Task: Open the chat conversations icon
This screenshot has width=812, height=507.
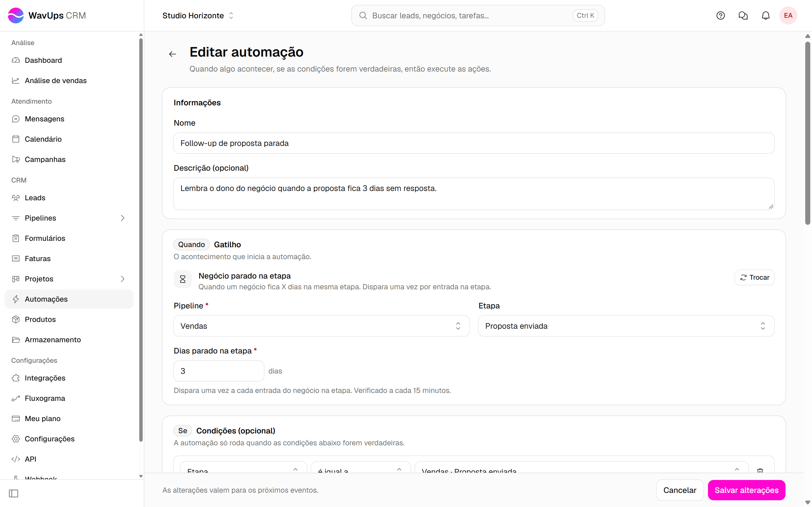Action: 743,15
